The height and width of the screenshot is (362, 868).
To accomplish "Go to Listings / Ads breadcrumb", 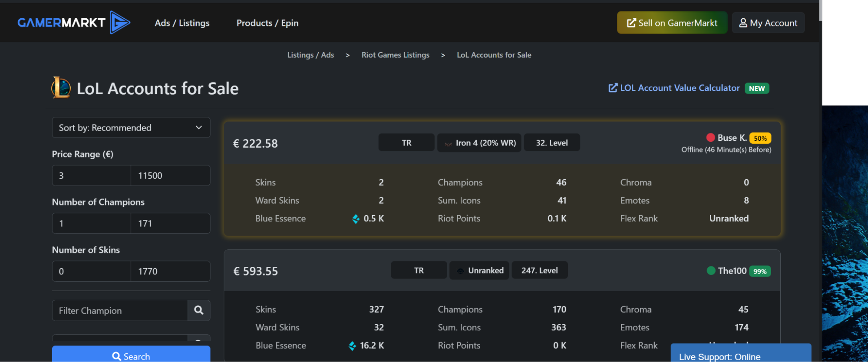I will pyautogui.click(x=310, y=55).
